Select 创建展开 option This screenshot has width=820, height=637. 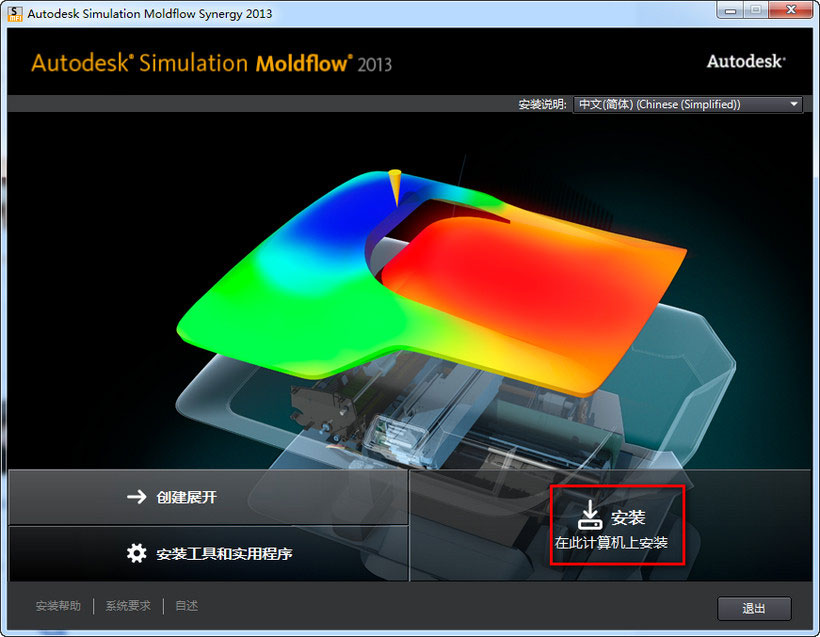pyautogui.click(x=208, y=497)
